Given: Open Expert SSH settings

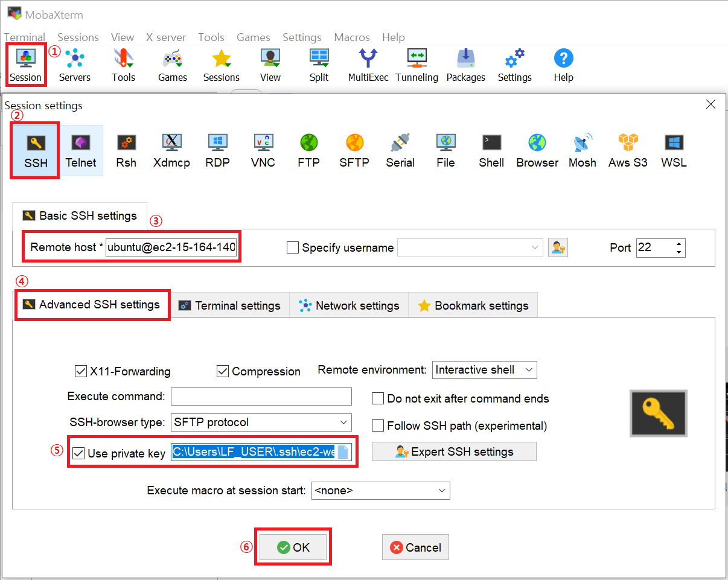Looking at the screenshot, I should (454, 451).
